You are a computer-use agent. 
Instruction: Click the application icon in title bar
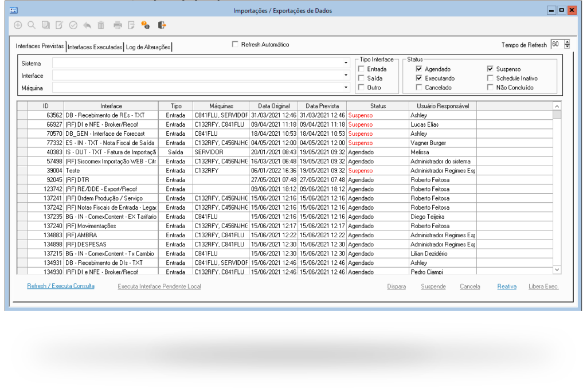(14, 10)
